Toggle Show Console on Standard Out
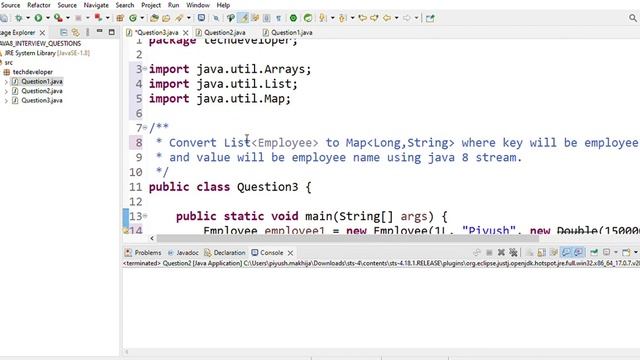The width and height of the screenshot is (640, 360). click(x=566, y=253)
